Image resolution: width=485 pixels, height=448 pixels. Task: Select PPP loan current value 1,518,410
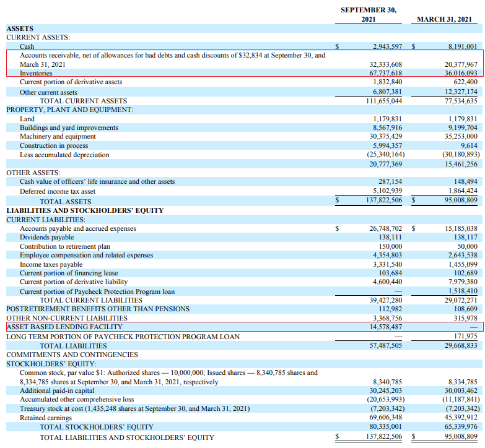pos(463,291)
